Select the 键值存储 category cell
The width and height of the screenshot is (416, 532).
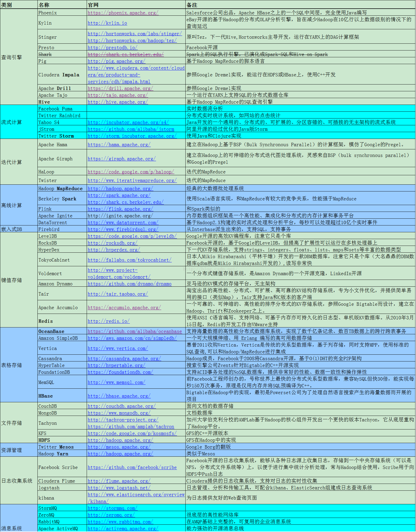click(x=19, y=280)
